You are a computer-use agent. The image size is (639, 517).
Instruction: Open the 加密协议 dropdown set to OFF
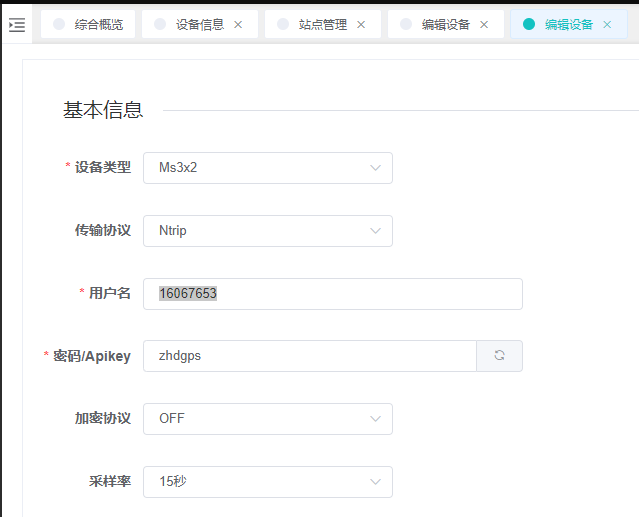click(x=267, y=419)
